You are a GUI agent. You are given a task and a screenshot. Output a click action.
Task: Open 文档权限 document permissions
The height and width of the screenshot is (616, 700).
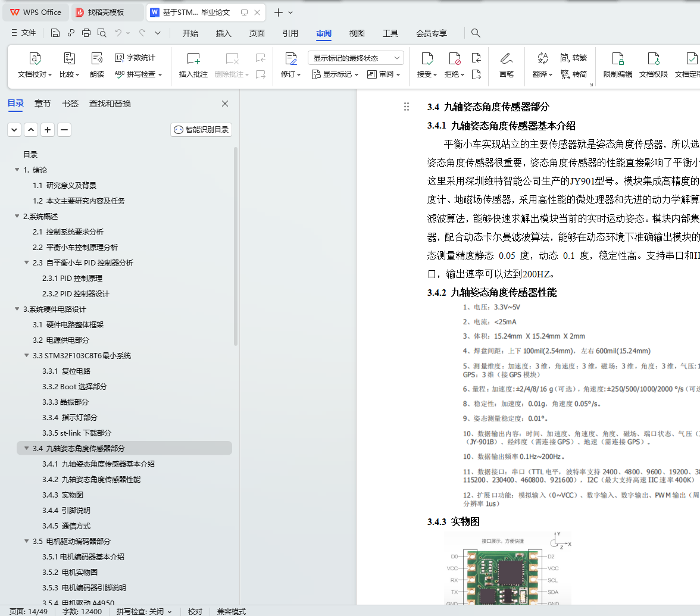click(653, 65)
